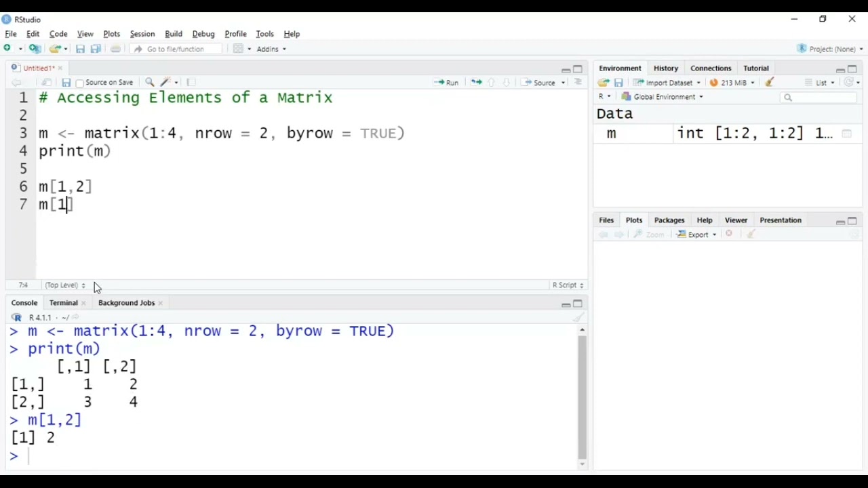This screenshot has width=868, height=488.
Task: Save the workspace in the Environment pane
Action: [618, 83]
